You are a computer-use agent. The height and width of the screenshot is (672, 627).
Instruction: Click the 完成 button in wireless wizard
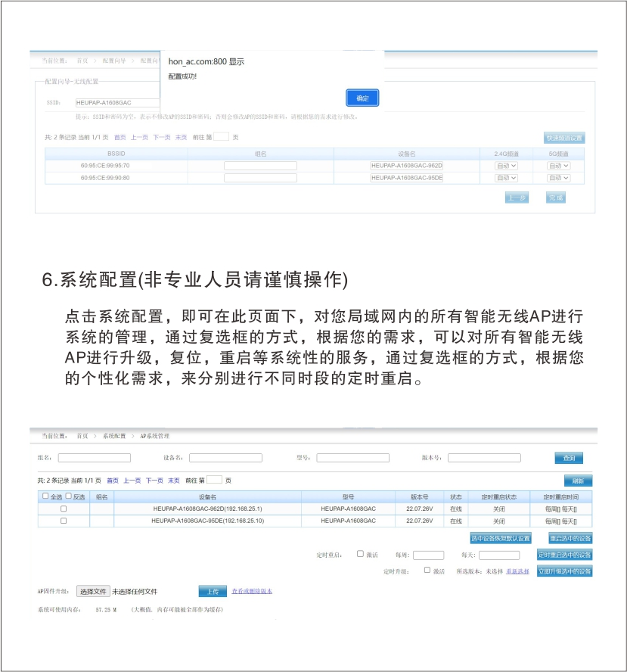[556, 198]
